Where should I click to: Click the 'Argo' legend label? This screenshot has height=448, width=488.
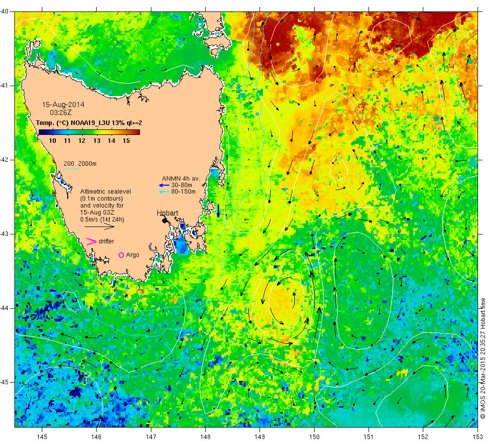(x=132, y=255)
